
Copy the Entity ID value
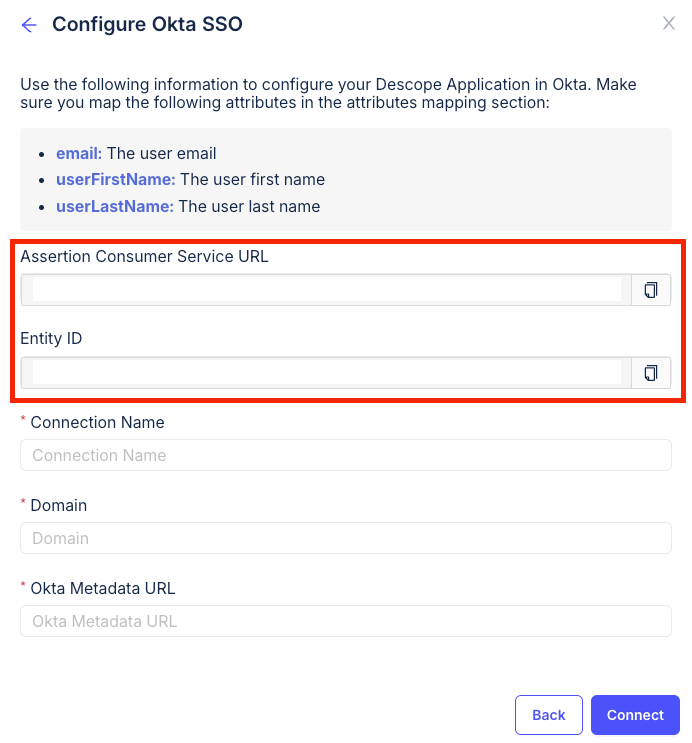651,373
